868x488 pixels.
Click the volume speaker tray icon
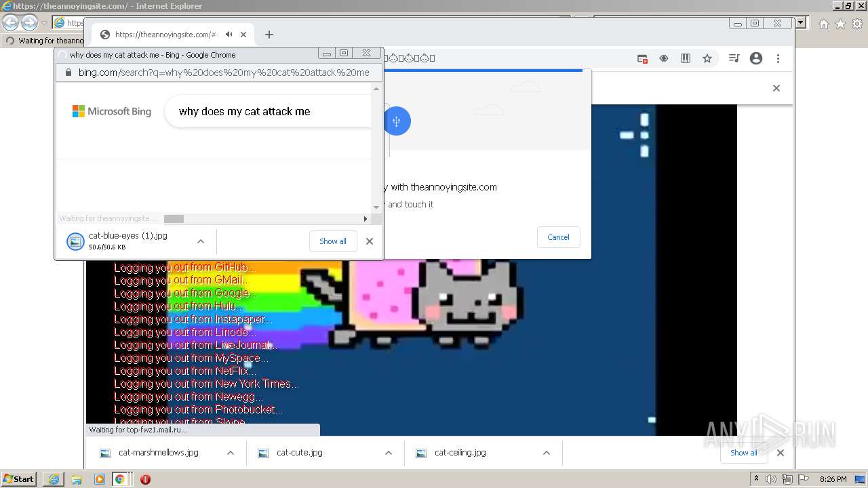[x=771, y=479]
